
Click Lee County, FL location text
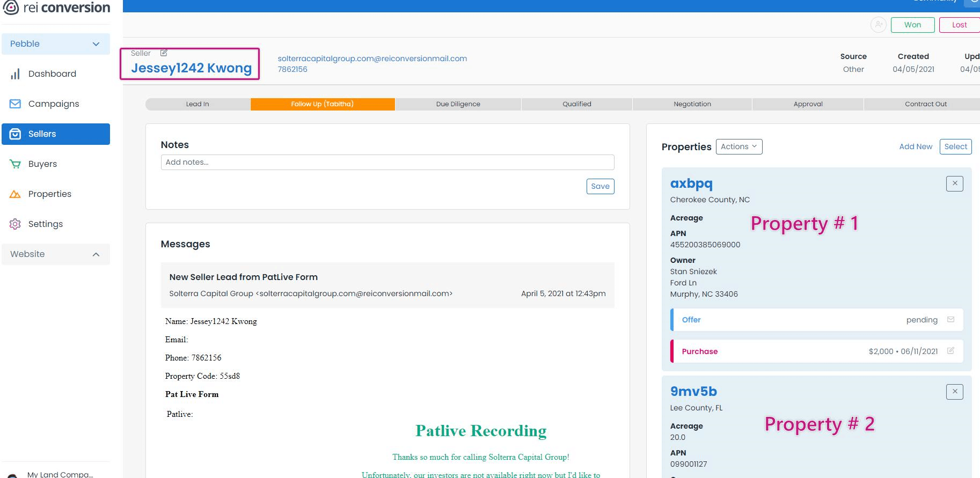coord(697,408)
